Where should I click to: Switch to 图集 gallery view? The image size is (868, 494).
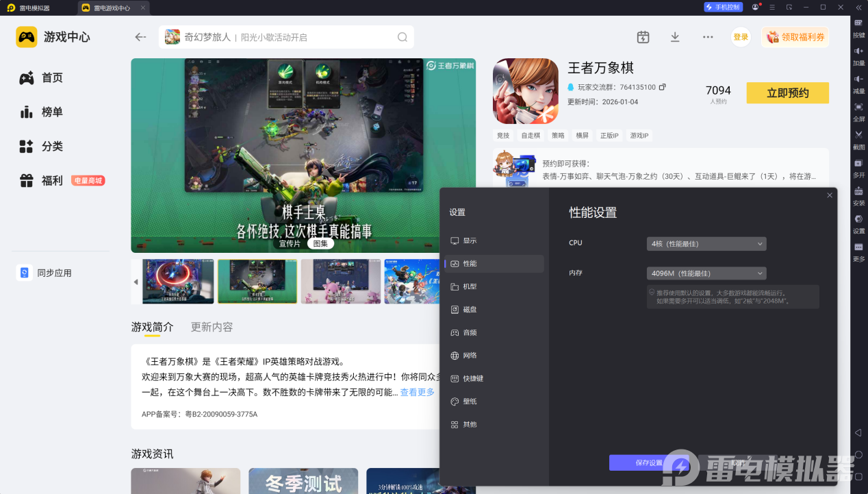click(x=320, y=243)
